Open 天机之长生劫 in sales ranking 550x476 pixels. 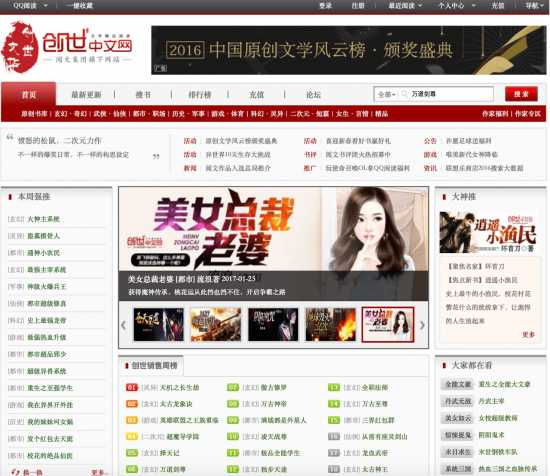point(179,387)
